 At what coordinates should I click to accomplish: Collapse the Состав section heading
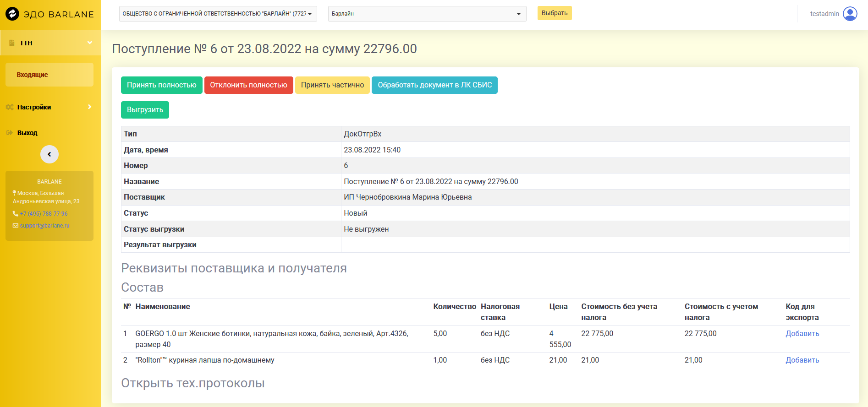coord(142,288)
